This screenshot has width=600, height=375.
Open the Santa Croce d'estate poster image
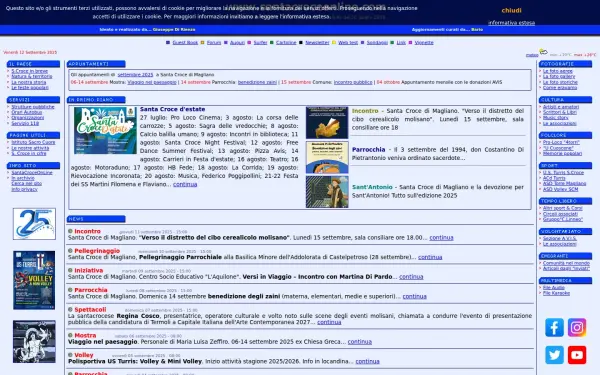pos(105,130)
